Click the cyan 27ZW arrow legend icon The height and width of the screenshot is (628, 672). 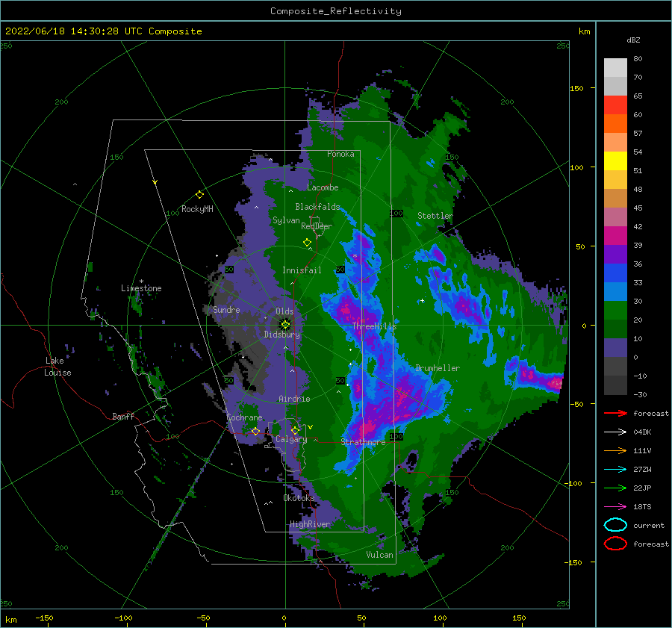tap(615, 470)
